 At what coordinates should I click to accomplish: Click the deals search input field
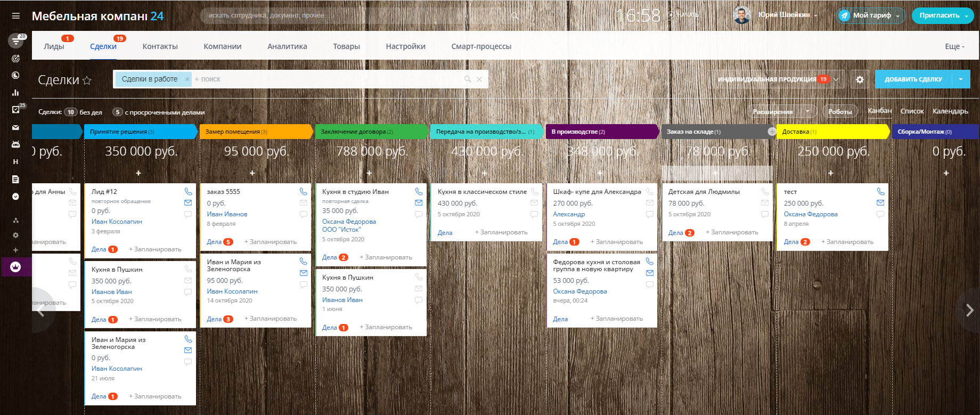click(x=328, y=79)
